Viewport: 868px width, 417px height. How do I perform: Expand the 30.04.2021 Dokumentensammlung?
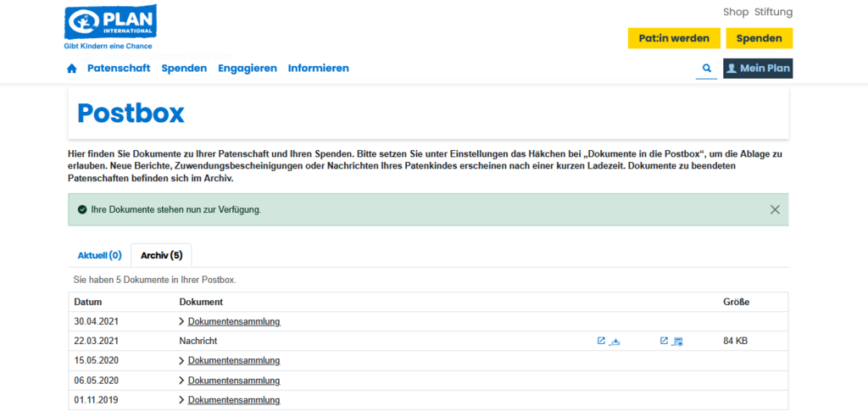click(233, 322)
